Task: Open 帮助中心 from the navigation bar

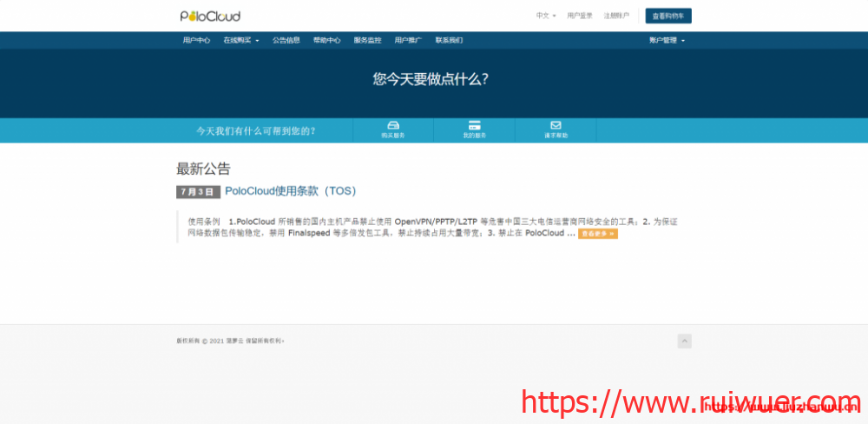Action: click(x=326, y=40)
